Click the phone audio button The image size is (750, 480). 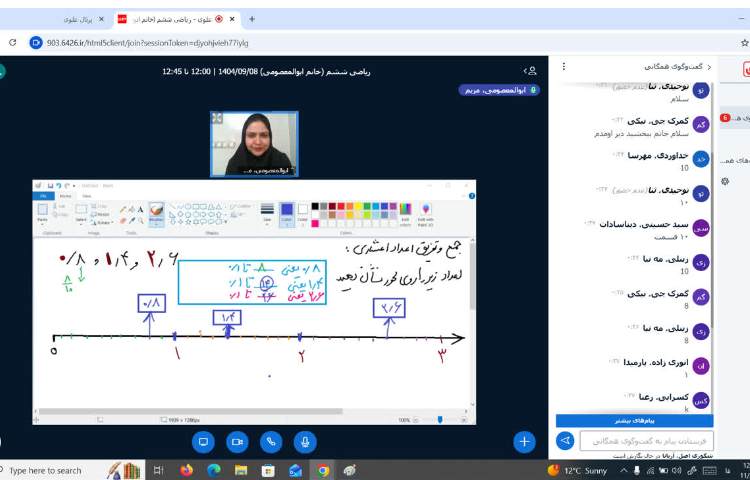pyautogui.click(x=271, y=442)
